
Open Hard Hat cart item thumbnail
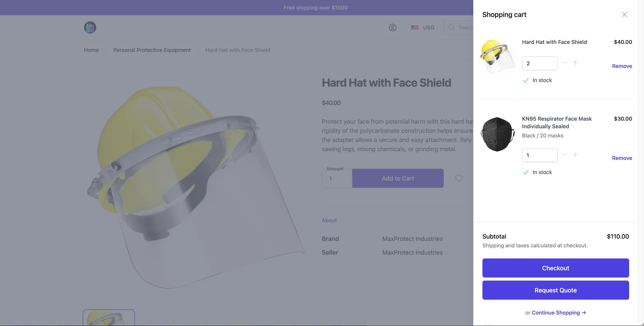tap(497, 56)
